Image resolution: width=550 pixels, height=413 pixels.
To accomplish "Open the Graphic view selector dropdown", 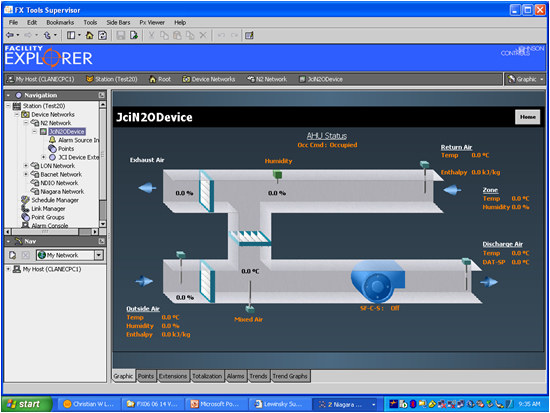I will [542, 79].
